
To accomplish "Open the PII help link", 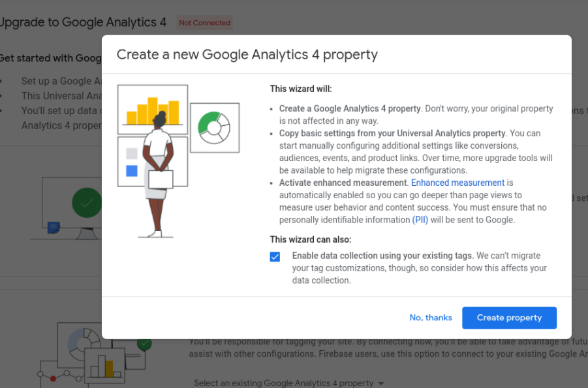I will pos(420,220).
